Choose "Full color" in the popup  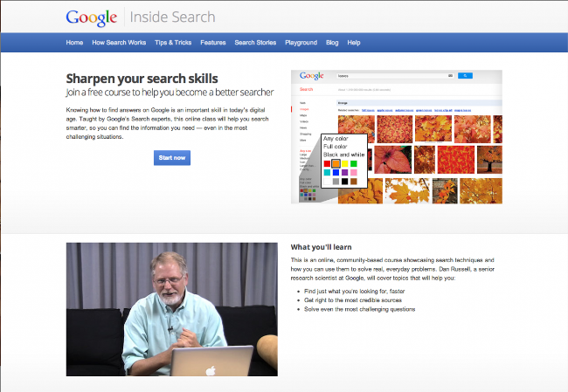(x=336, y=147)
